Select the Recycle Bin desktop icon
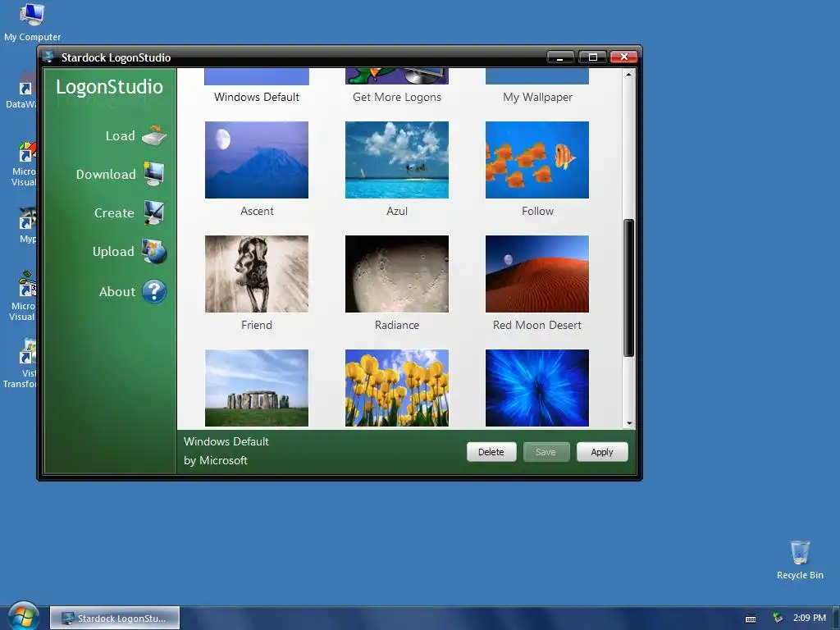 pos(800,560)
